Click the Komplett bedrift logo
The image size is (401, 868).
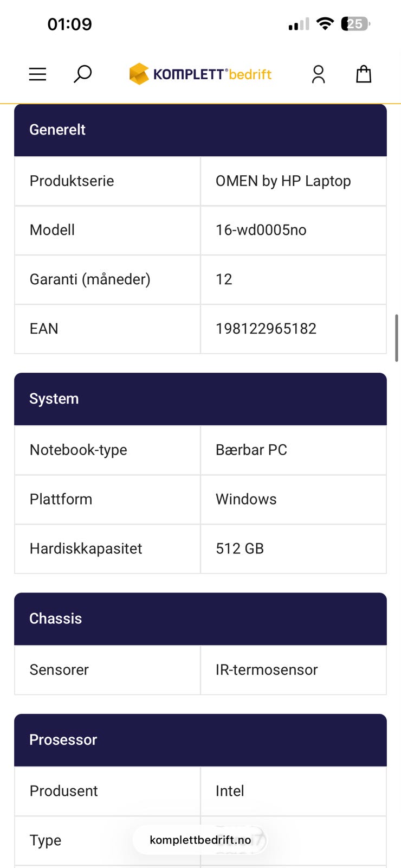(x=200, y=74)
